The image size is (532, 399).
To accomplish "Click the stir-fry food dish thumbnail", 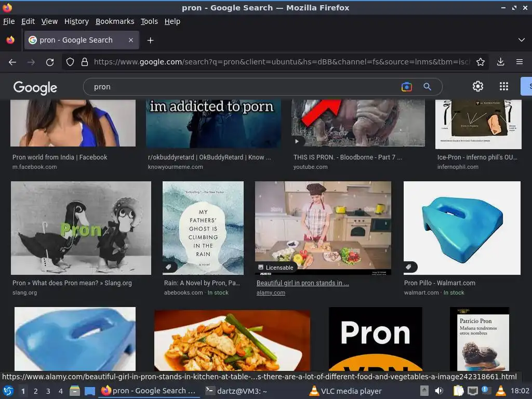I will tap(232, 340).
